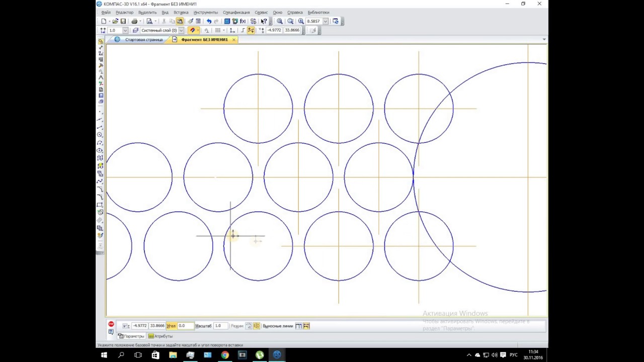This screenshot has width=644, height=362.
Task: Open the Variables f(x) icon
Action: pos(243,21)
